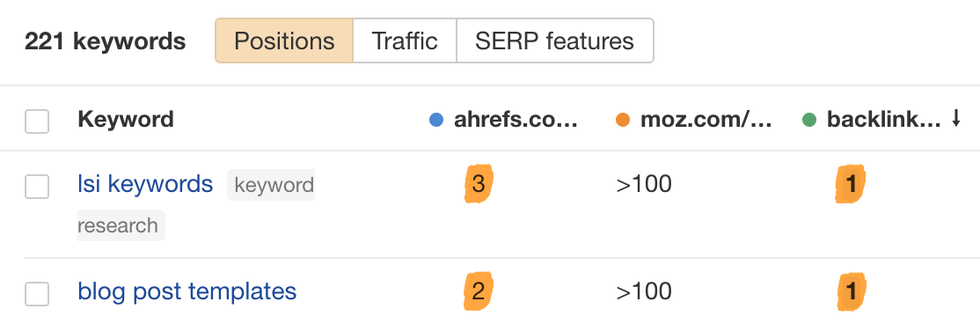Check the box for blog post templates
The height and width of the screenshot is (324, 980).
[x=37, y=294]
